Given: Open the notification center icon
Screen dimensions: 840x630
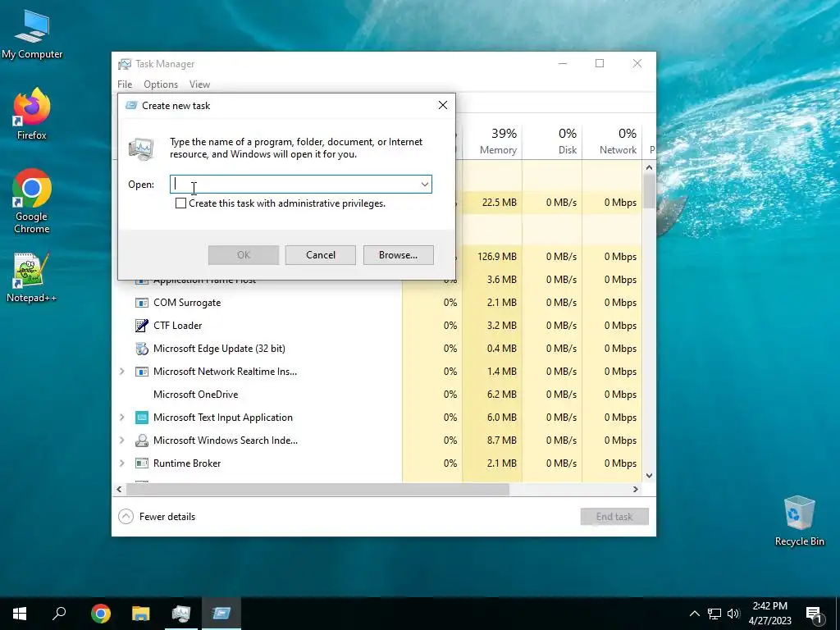Looking at the screenshot, I should 814,614.
